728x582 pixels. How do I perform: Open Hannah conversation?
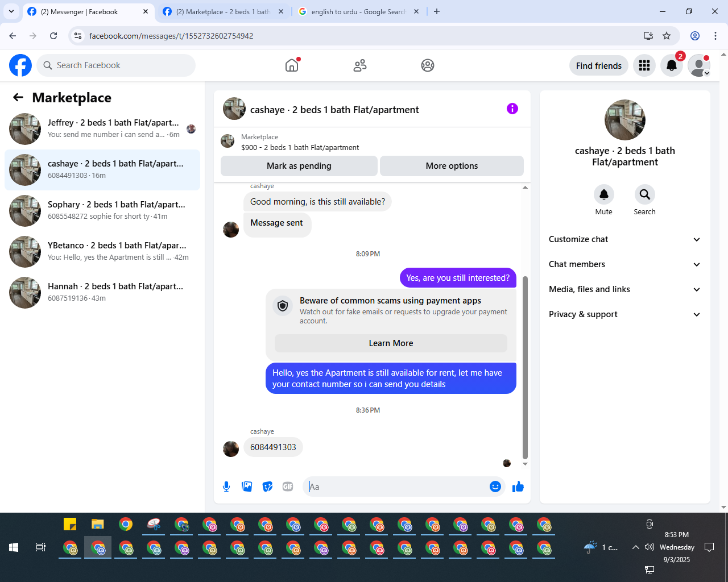102,293
